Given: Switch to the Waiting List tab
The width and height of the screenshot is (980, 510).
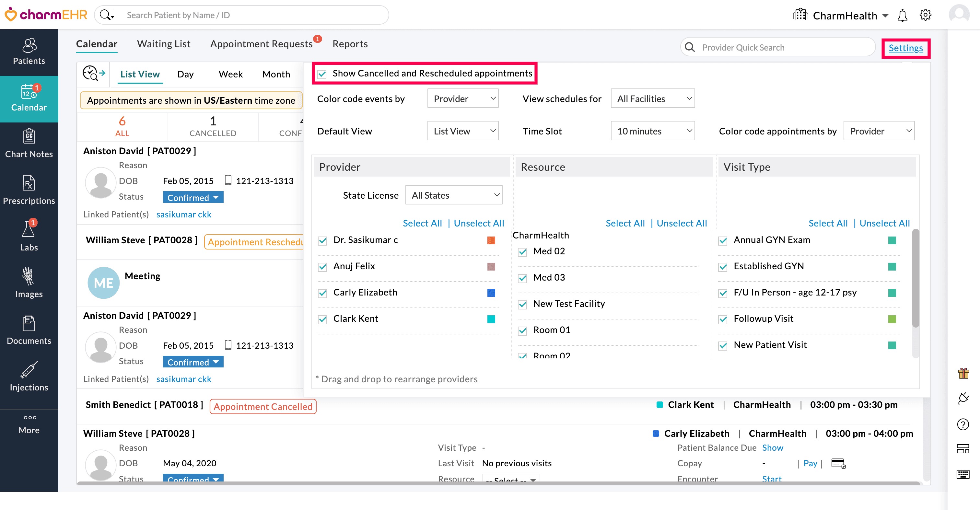Looking at the screenshot, I should tap(164, 44).
